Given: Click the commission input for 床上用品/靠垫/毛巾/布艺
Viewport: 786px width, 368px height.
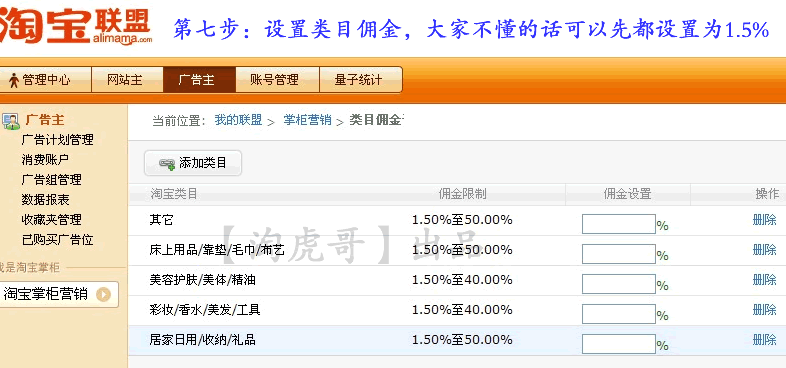Looking at the screenshot, I should coord(619,254).
